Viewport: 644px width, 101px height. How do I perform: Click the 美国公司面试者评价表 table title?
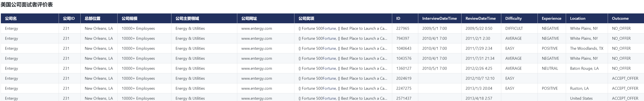click(x=27, y=5)
